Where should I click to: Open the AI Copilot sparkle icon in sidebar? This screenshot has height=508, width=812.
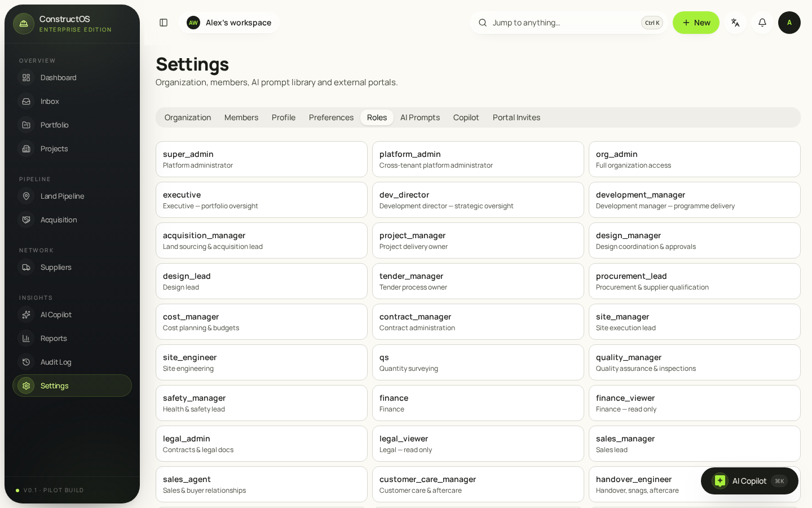click(26, 314)
